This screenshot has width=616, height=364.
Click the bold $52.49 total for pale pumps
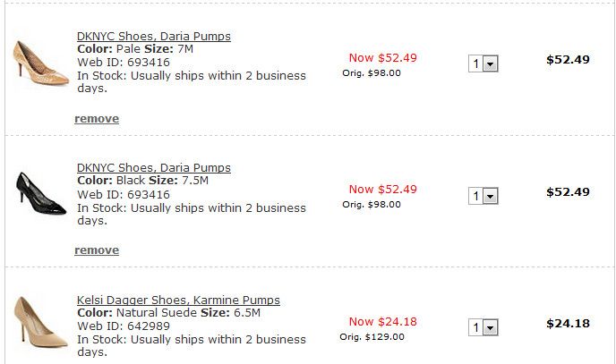[568, 60]
